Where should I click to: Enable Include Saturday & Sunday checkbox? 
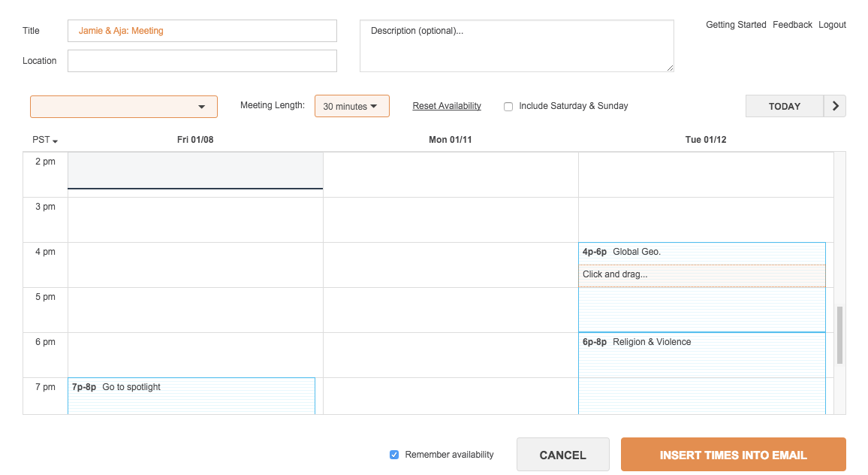click(x=508, y=107)
